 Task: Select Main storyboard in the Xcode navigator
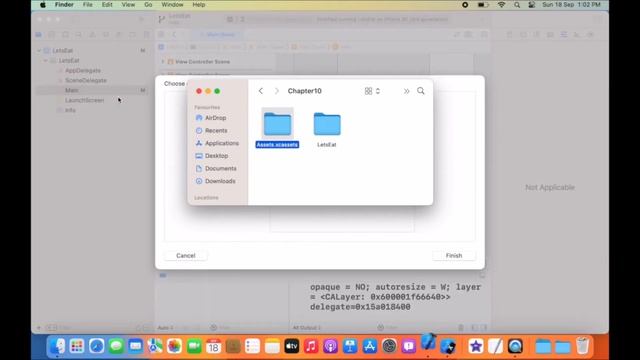click(72, 90)
